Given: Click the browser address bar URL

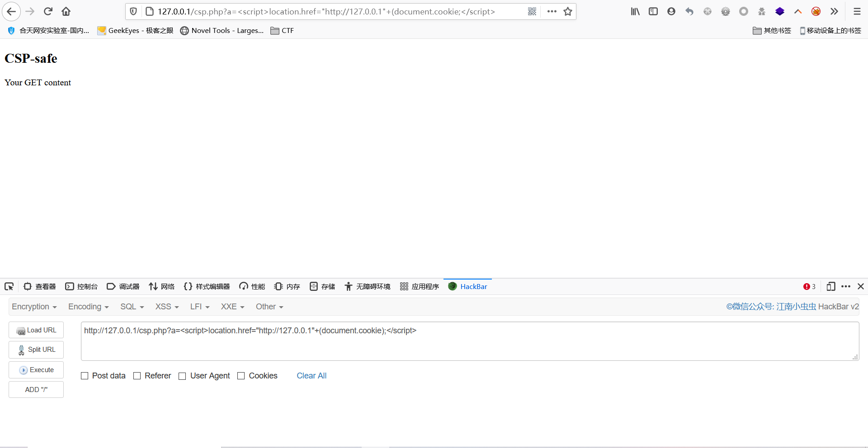Looking at the screenshot, I should point(326,11).
